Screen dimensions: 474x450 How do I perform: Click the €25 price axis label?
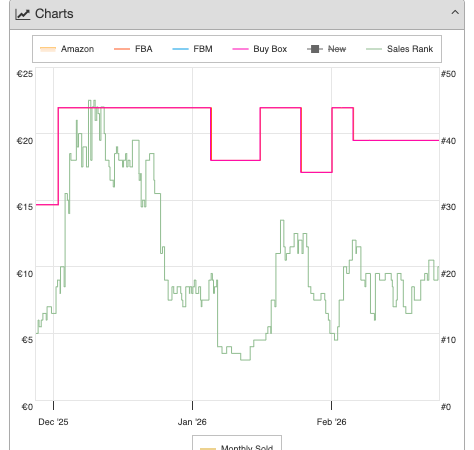point(25,74)
